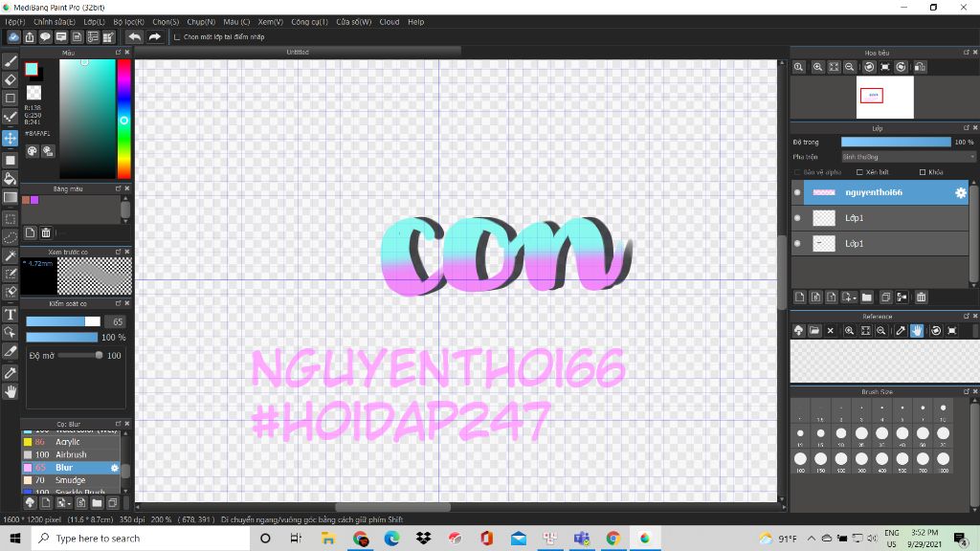The image size is (980, 551).
Task: Toggle Bảo vệ alpha checkbox
Action: [797, 172]
